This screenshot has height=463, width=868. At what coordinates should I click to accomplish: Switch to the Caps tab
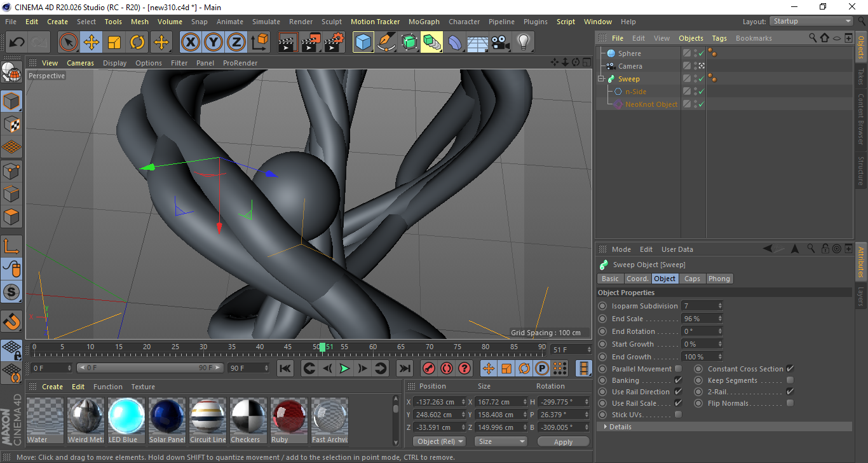tap(692, 279)
